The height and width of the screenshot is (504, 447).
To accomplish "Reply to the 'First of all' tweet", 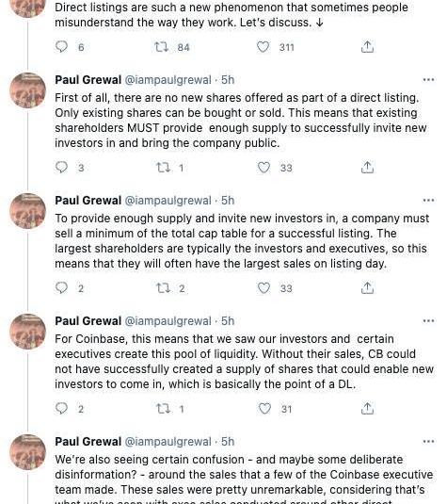I will [61, 167].
